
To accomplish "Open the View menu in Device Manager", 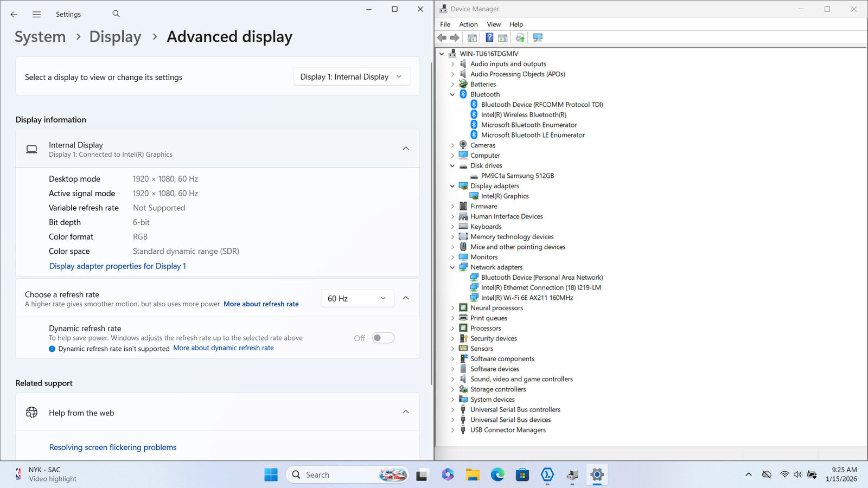I will (x=494, y=24).
